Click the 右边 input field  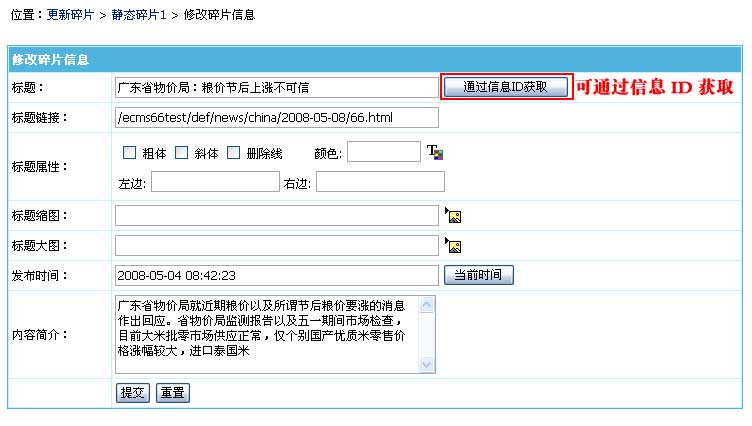coord(379,182)
